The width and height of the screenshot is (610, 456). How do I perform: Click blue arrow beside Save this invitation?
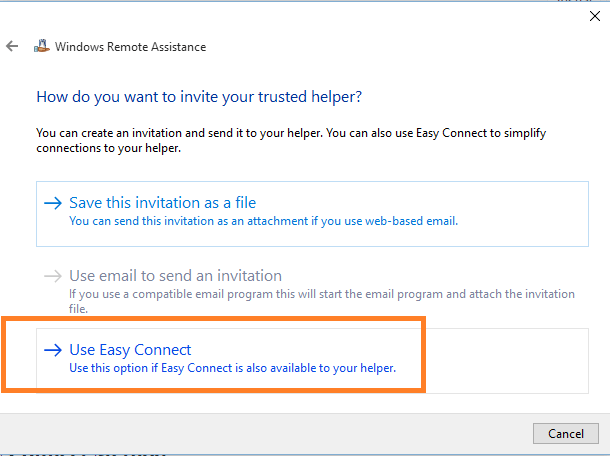[x=53, y=203]
